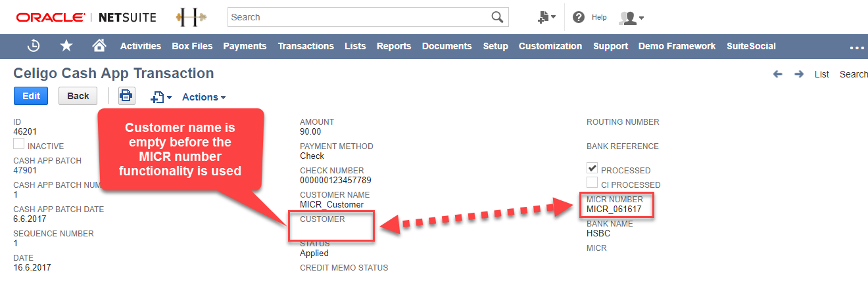
Task: Go to next record arrow
Action: coord(799,74)
